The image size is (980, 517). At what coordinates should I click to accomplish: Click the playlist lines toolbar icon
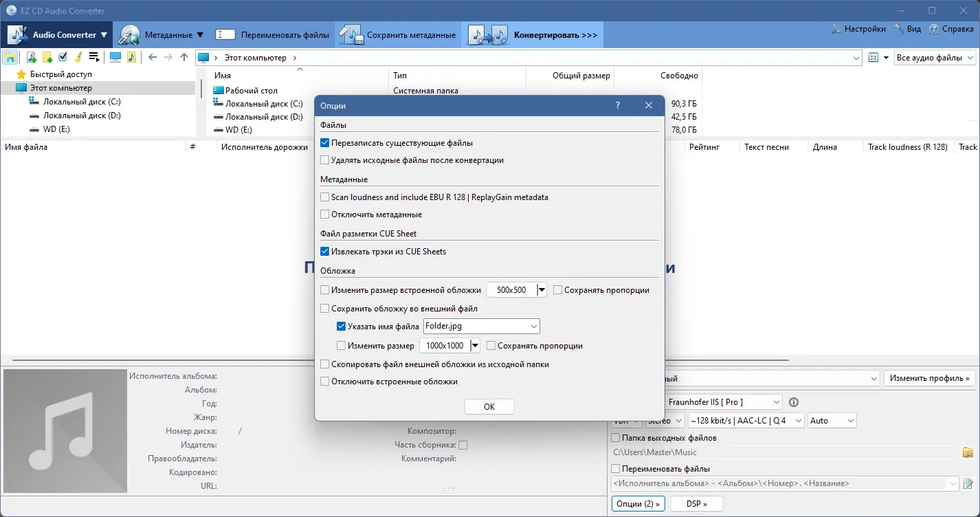pyautogui.click(x=95, y=58)
